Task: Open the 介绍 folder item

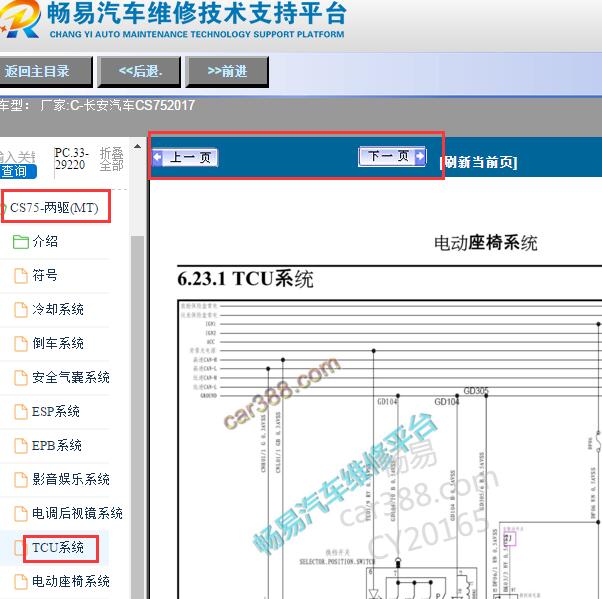Action: (x=45, y=242)
